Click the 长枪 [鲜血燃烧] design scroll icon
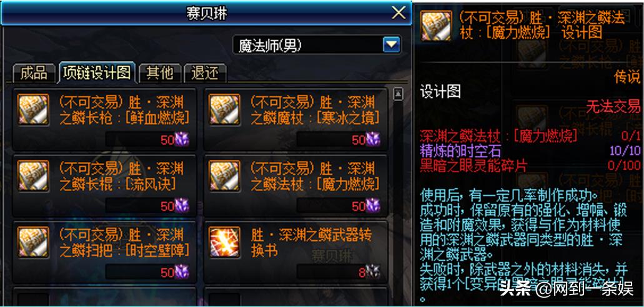 33,109
